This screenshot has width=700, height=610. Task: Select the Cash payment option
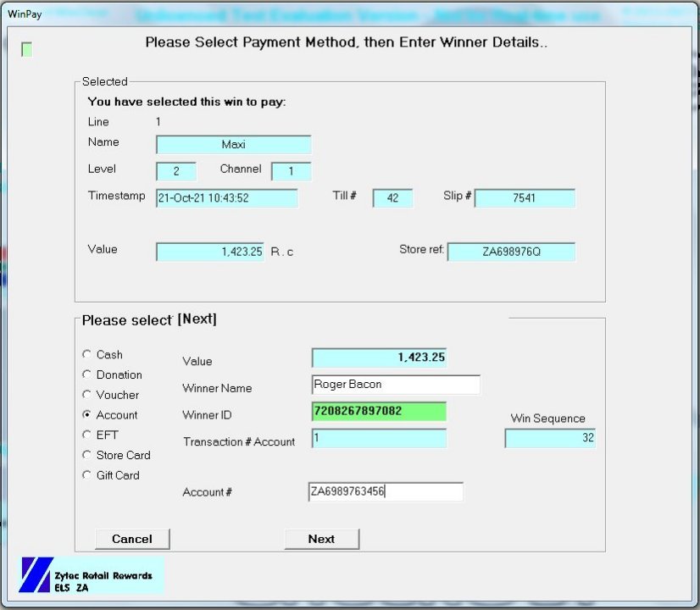coord(86,354)
